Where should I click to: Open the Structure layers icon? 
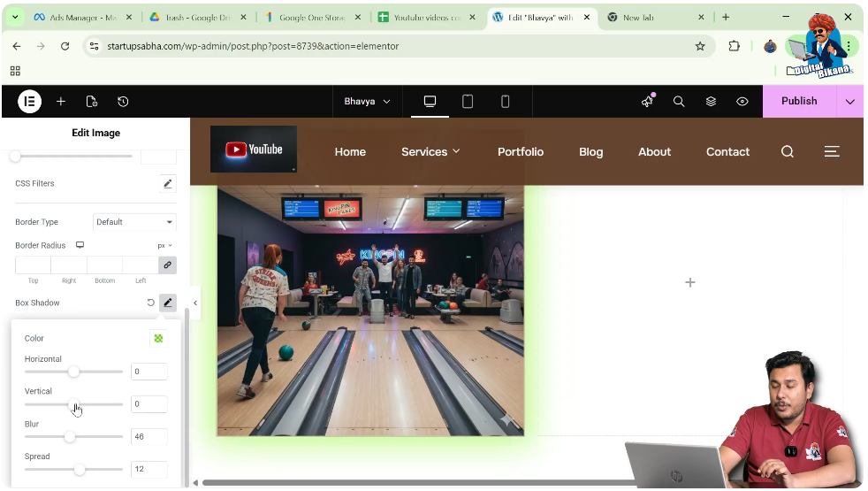click(x=711, y=102)
